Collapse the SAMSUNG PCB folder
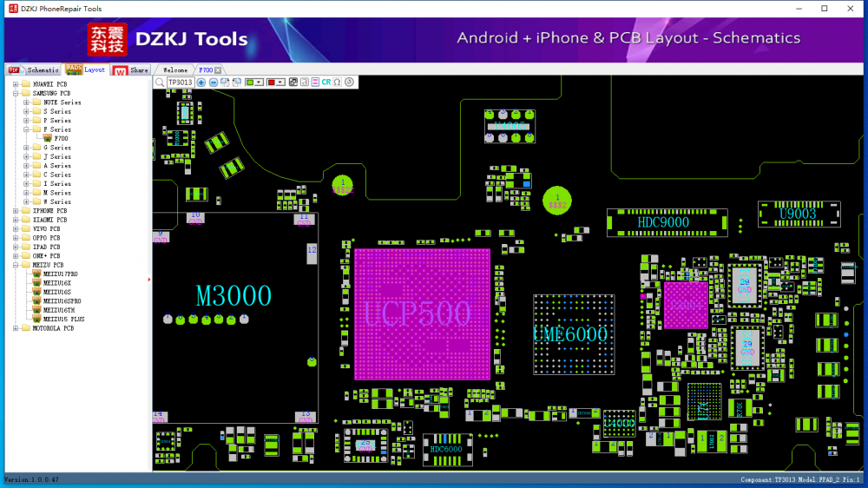This screenshot has height=488, width=868. coord(16,94)
